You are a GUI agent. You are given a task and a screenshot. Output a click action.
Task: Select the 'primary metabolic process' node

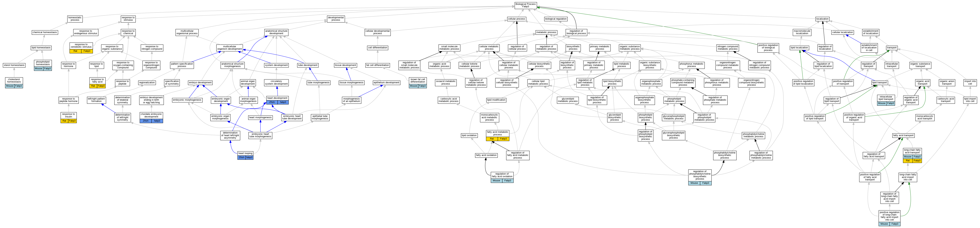click(600, 48)
